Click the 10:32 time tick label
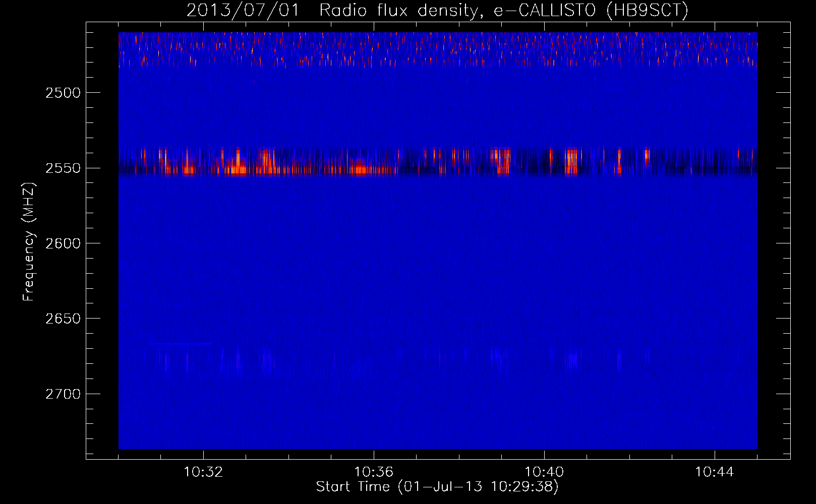This screenshot has width=816, height=504. pos(203,472)
